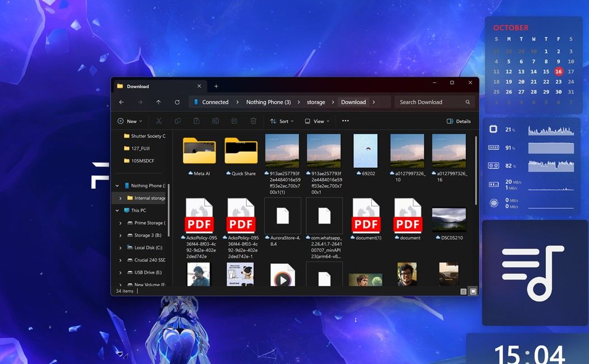Select the Download tab
Image resolution: width=589 pixels, height=364 pixels.
160,86
